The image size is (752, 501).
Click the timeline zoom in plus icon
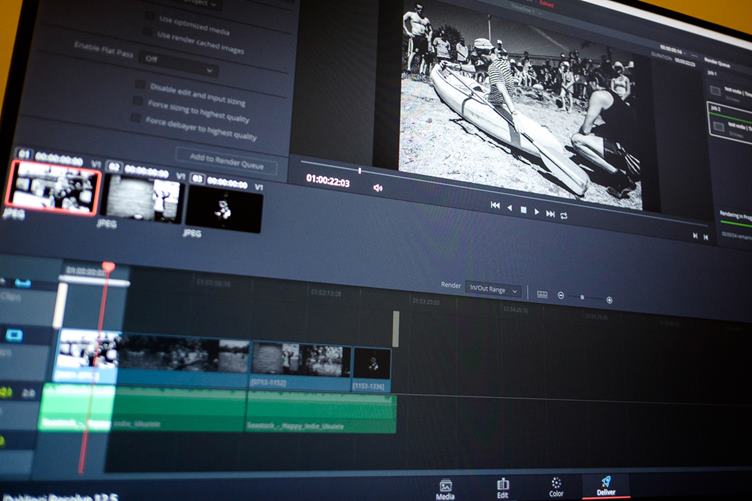(609, 300)
